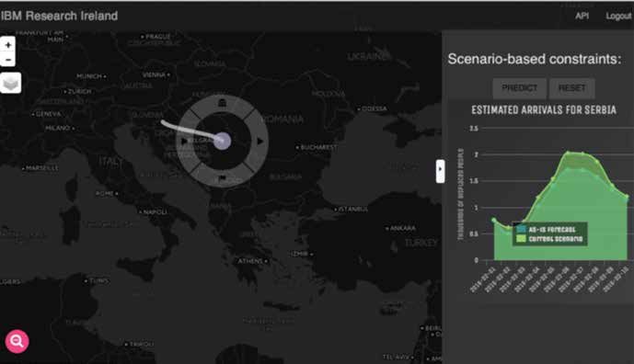Click the IBM Research Ireland title
This screenshot has width=634, height=364.
[59, 16]
